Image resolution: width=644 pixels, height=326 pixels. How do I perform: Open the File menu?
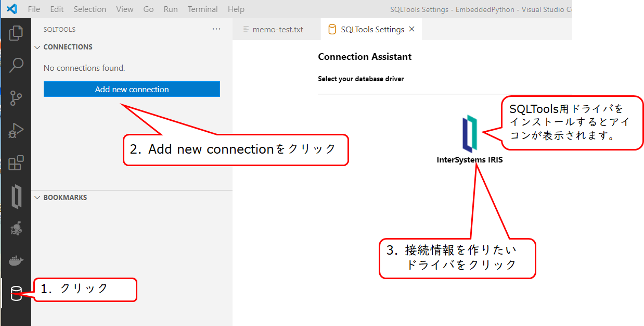tap(34, 9)
